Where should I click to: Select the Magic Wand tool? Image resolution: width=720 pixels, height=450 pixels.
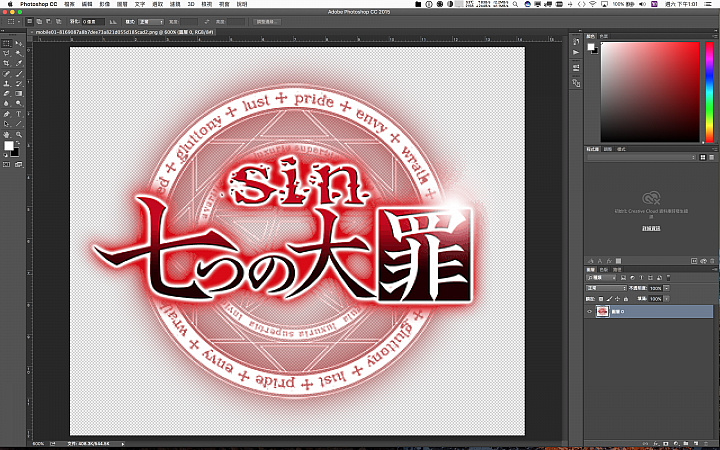coord(19,53)
